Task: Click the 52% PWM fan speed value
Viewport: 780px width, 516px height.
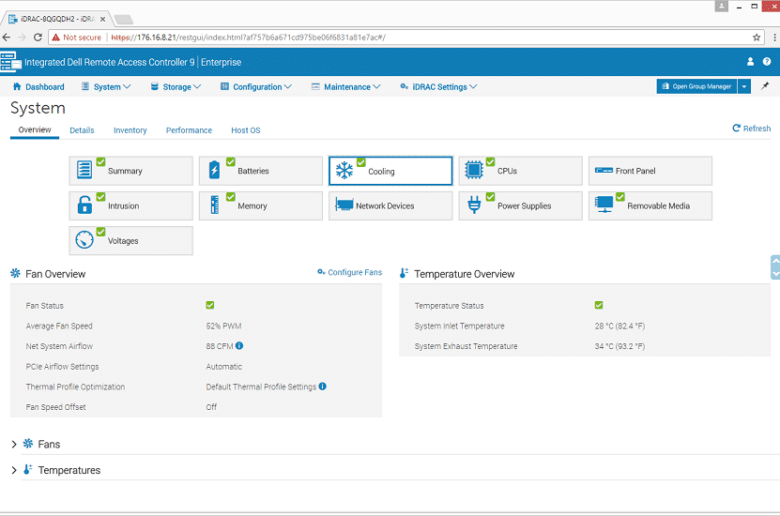Action: click(224, 326)
